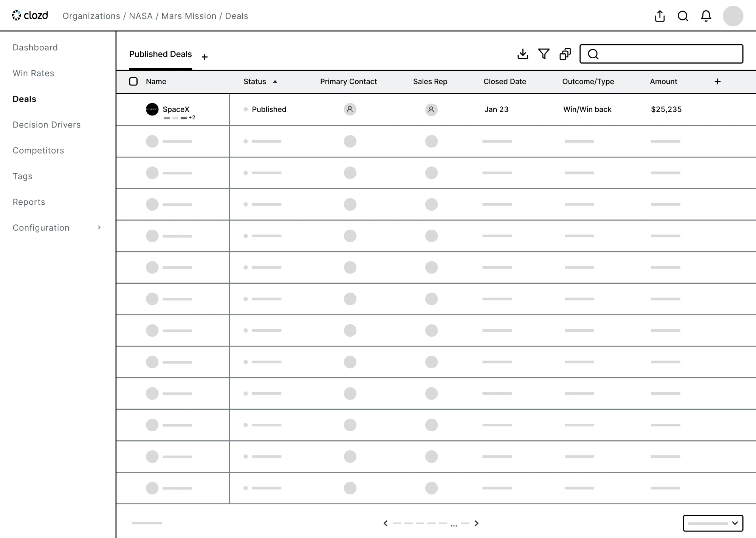Open global search icon in top bar
Image resolution: width=756 pixels, height=538 pixels.
point(683,16)
